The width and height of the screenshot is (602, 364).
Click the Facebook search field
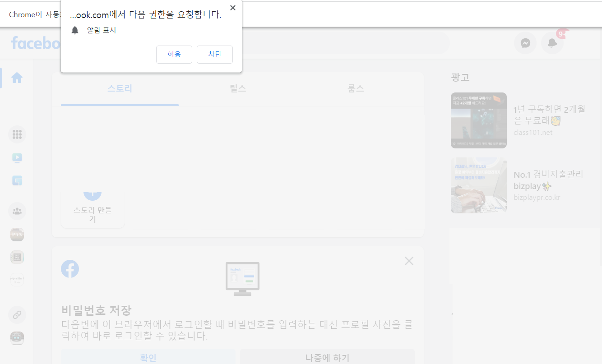coord(345,43)
